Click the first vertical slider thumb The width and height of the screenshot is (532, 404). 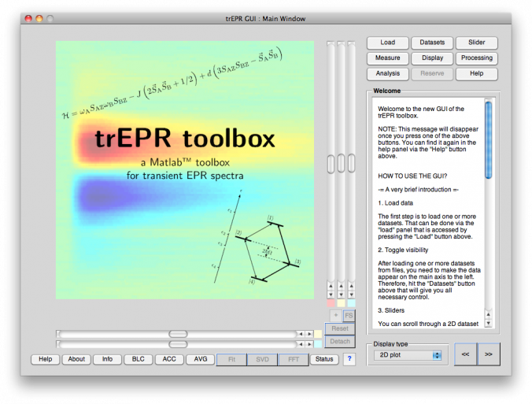point(331,163)
